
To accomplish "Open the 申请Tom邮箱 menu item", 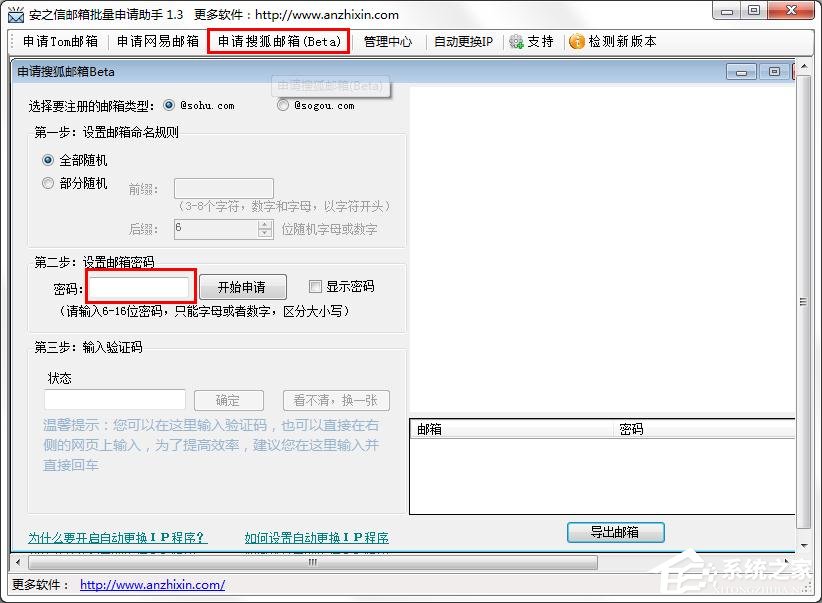I will 60,41.
